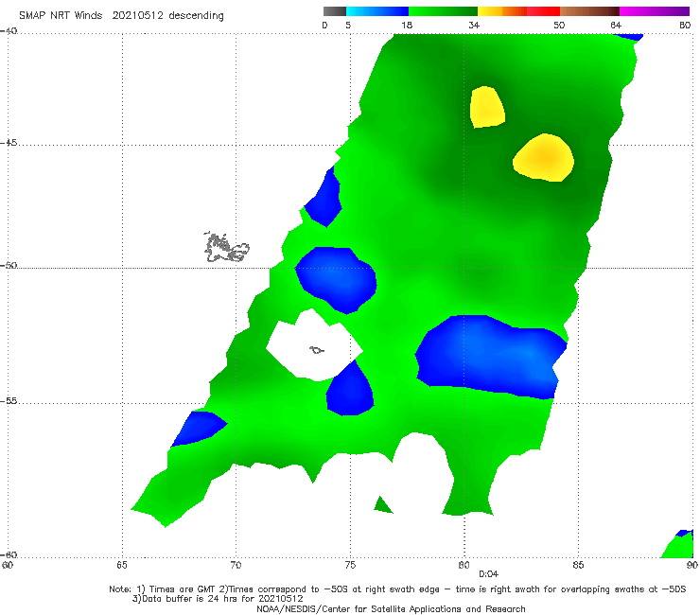The width and height of the screenshot is (700, 615).
Task: Click the note line beginning "Note: 1) Times are GMT"
Action: coord(397,589)
